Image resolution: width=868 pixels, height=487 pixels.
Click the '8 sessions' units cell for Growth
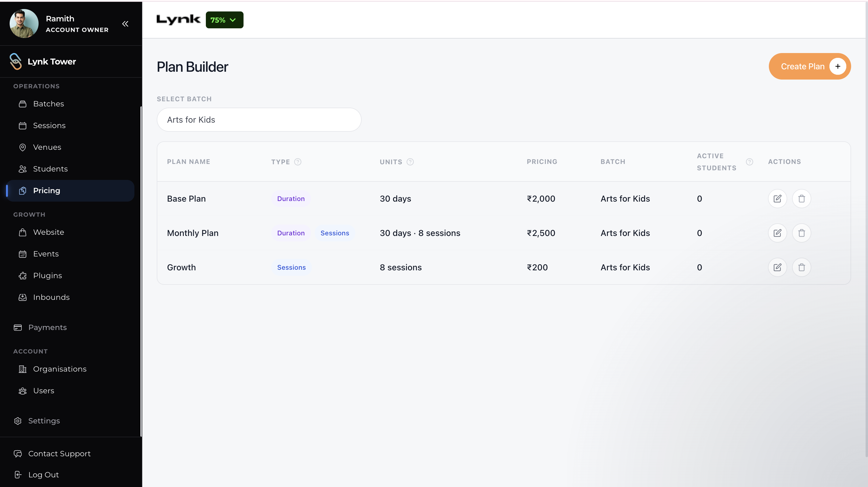coord(401,268)
